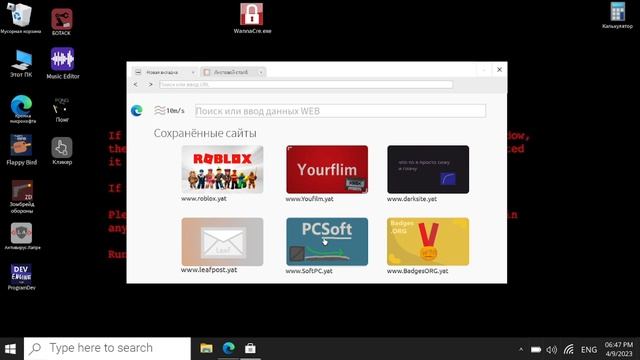Click the www.leafpost.yet link
The height and width of the screenshot is (360, 640).
pos(209,270)
